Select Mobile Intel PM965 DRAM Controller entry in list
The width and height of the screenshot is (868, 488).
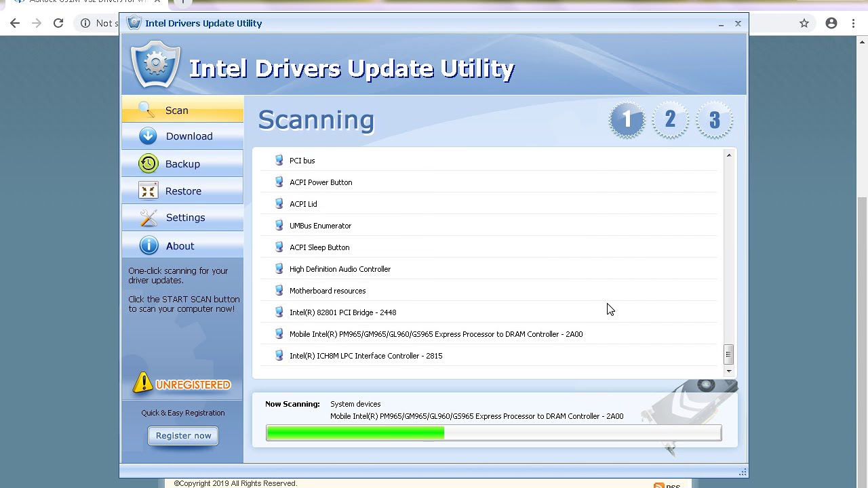489,334
